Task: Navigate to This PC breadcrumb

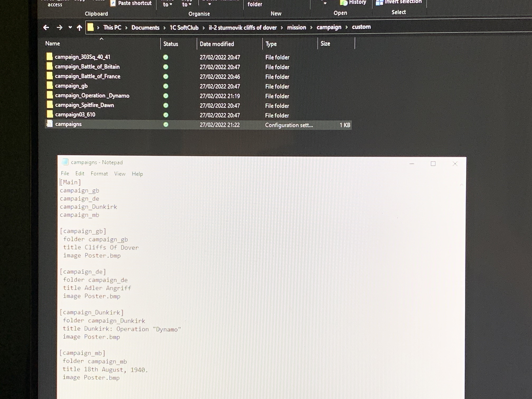Action: (112, 27)
